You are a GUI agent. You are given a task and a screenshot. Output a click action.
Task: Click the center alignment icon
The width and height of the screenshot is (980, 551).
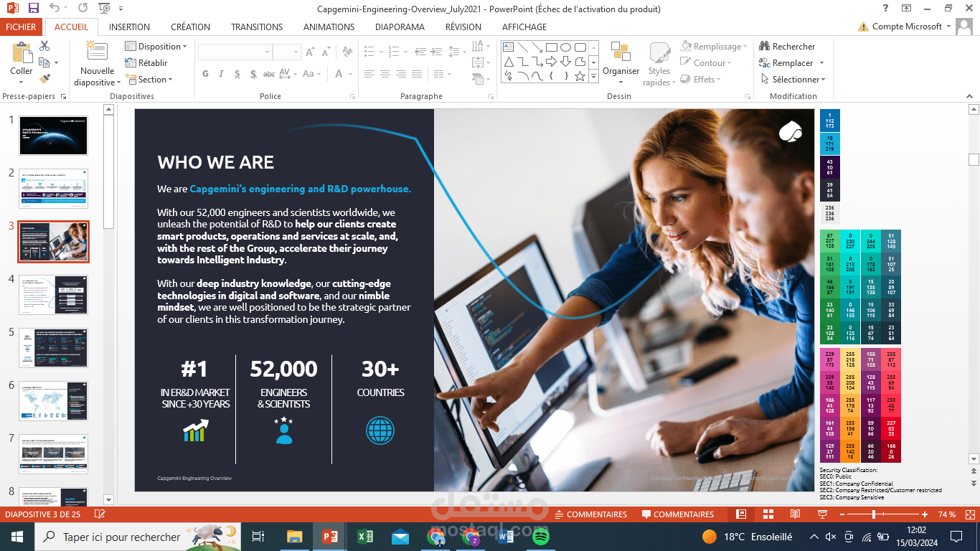(385, 74)
